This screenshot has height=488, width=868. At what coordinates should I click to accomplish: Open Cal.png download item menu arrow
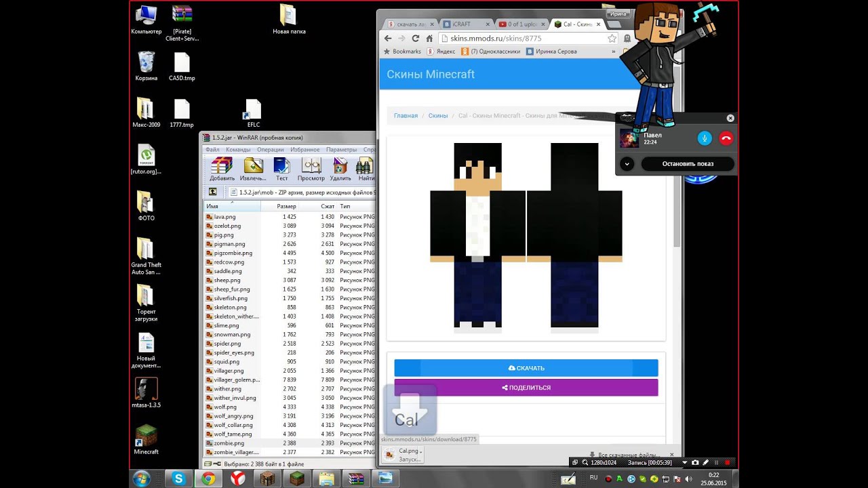pos(421,451)
